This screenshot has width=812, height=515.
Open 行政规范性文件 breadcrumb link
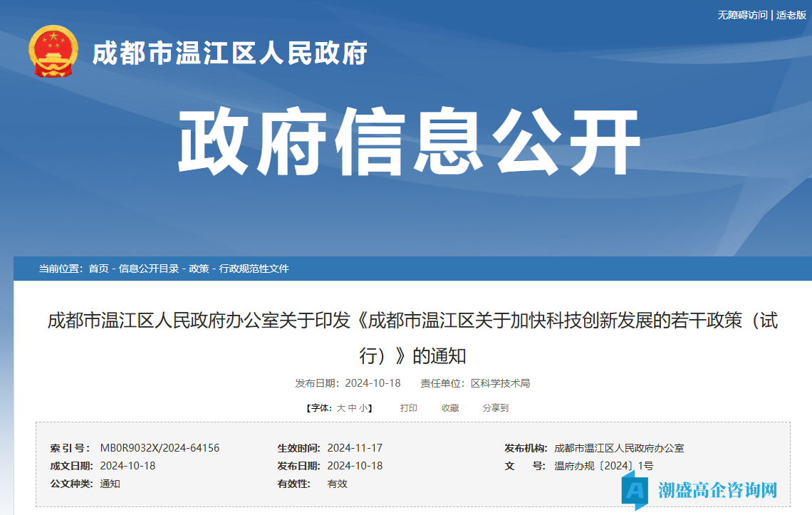(x=254, y=269)
